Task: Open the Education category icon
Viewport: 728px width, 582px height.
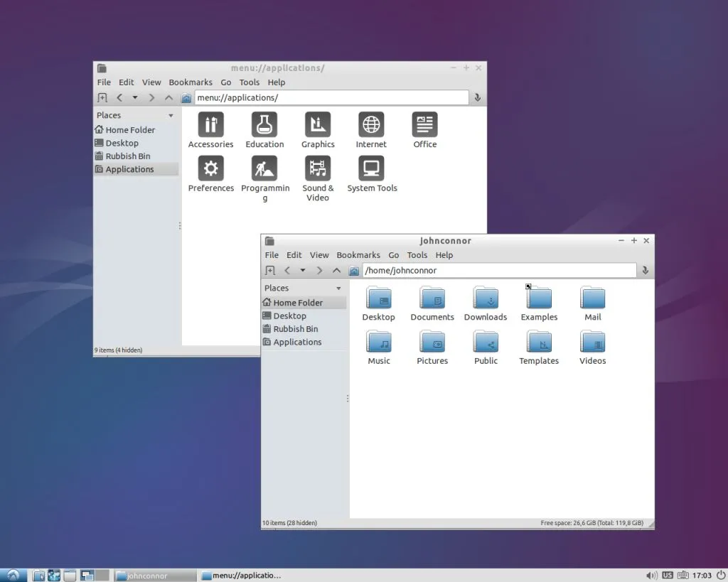Action: click(x=264, y=125)
